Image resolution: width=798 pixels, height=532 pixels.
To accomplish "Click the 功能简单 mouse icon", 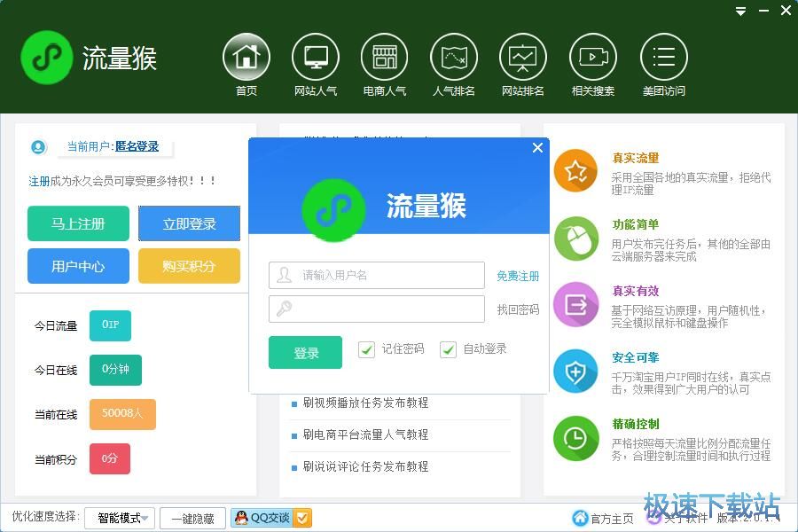I will pos(576,239).
